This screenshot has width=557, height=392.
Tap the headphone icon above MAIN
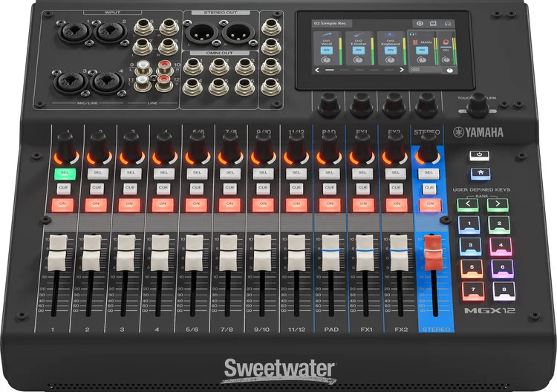[413, 34]
